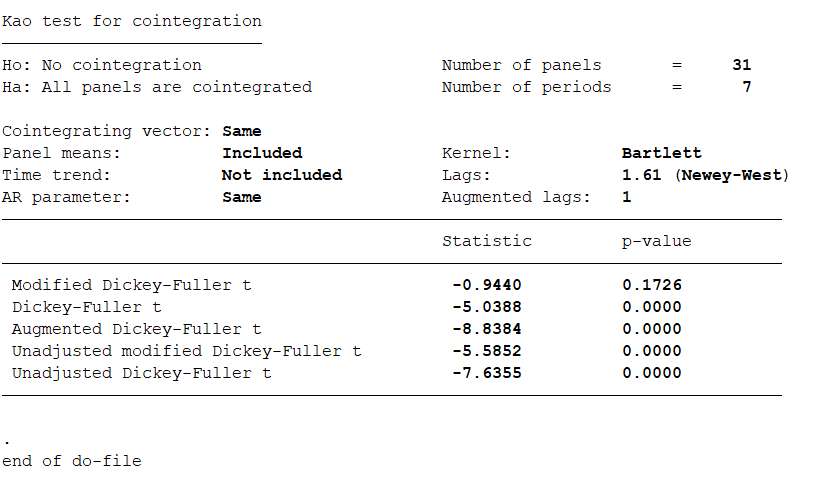
Task: Click the "1.61 (Newey-West)" lags value
Action: tap(705, 175)
